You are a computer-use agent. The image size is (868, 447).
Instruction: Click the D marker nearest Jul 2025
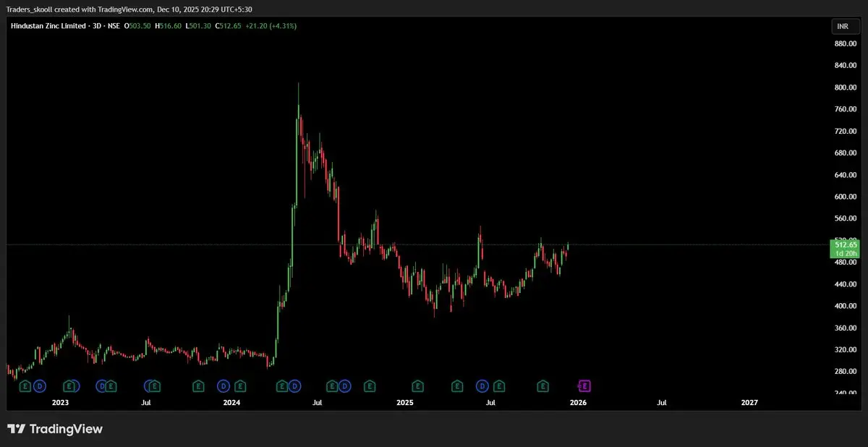coord(482,386)
